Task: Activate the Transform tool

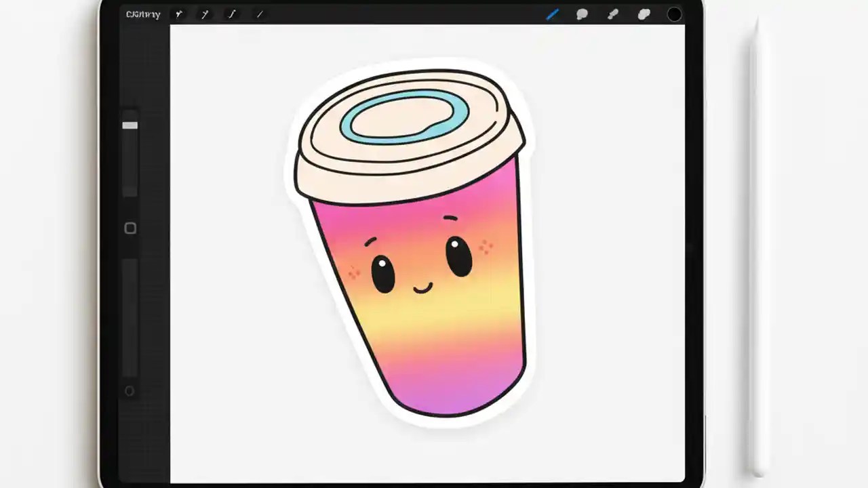Action: (258, 14)
